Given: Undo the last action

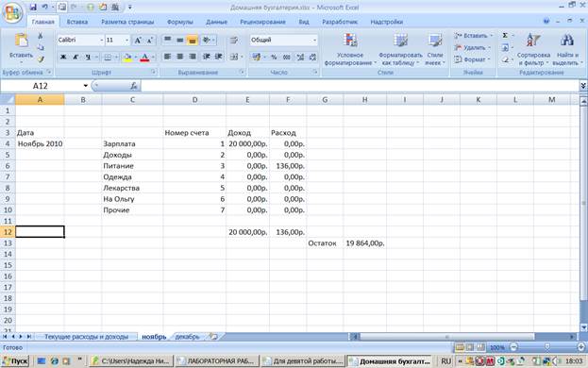Looking at the screenshot, I should [45, 8].
